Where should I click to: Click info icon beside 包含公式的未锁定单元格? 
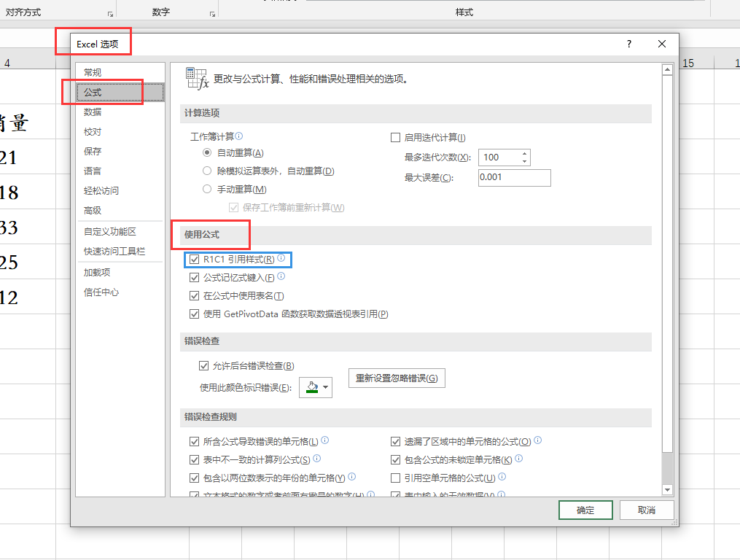[x=518, y=458]
